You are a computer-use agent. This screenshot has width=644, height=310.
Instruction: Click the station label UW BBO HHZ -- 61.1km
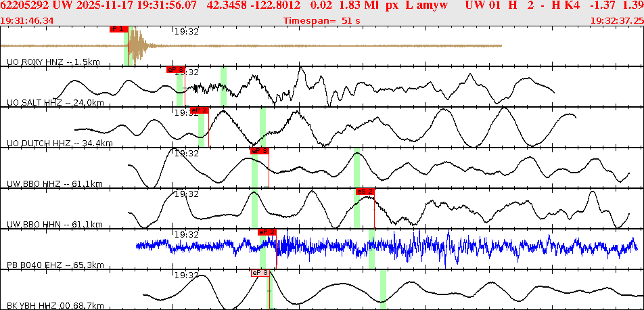tap(55, 184)
